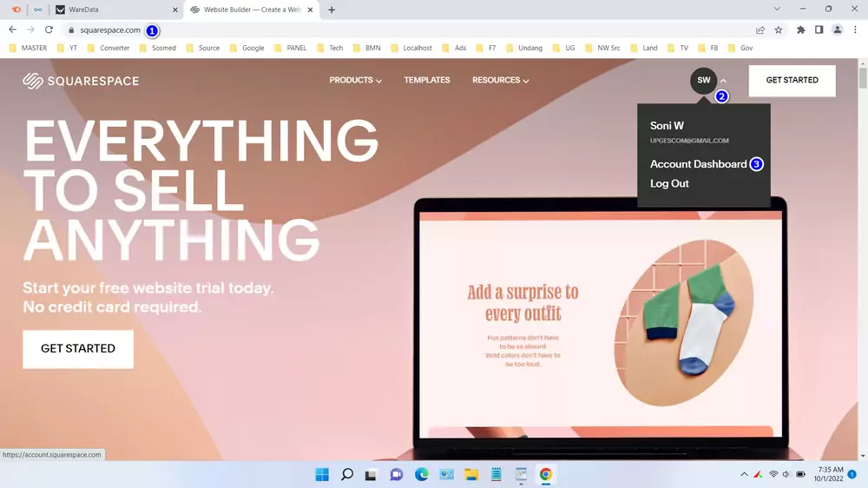
Task: Open File Explorer from taskbar
Action: (471, 474)
